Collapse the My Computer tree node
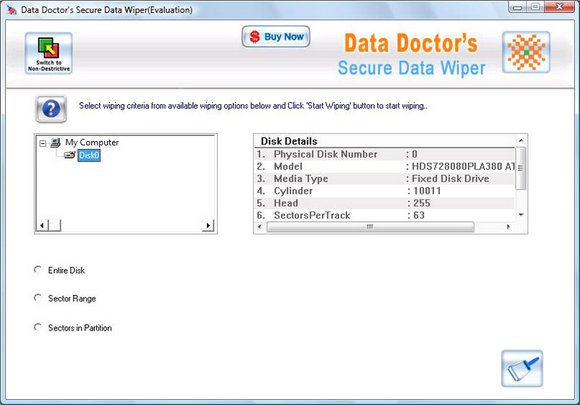This screenshot has width=580, height=405. (43, 143)
